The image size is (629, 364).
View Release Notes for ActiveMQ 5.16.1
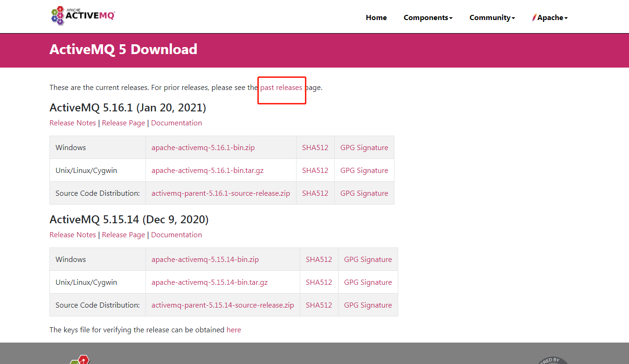(73, 123)
